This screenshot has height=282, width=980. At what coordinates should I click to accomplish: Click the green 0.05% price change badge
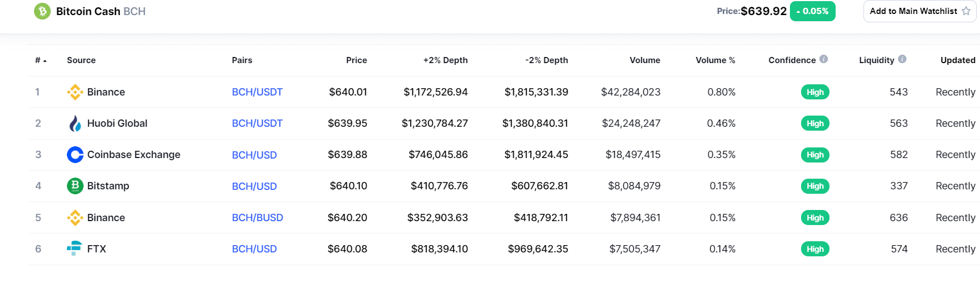[812, 11]
